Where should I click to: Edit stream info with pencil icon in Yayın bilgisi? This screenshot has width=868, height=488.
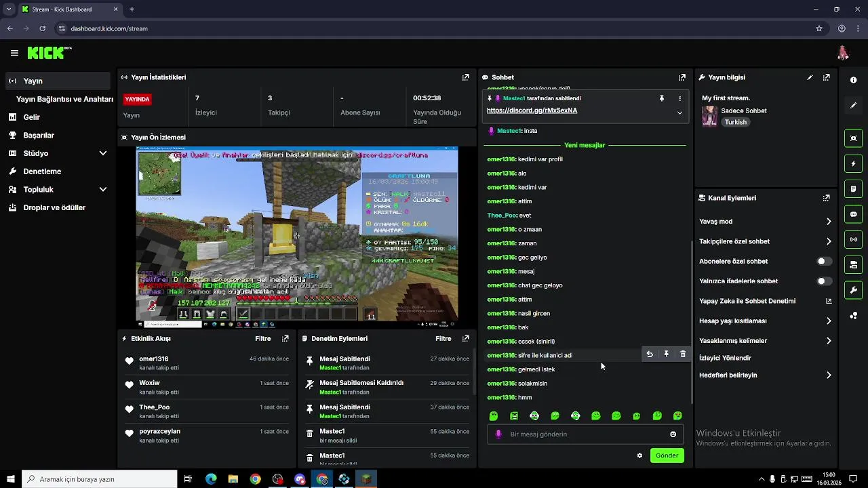tap(810, 77)
